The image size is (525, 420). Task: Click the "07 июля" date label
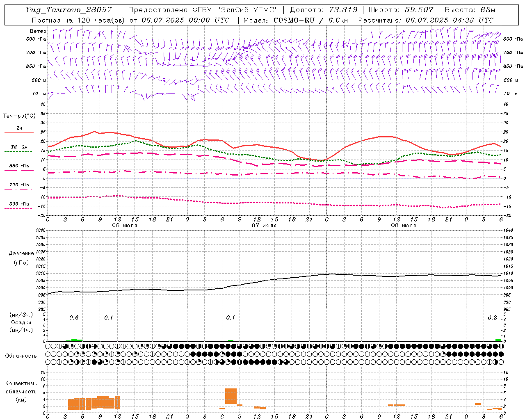coord(264,226)
